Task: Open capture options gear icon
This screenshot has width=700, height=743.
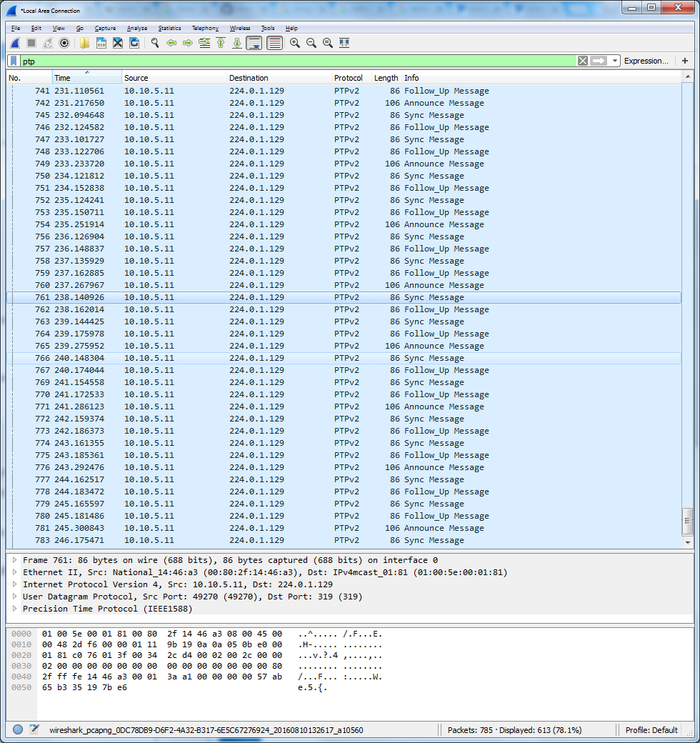Action: [64, 43]
